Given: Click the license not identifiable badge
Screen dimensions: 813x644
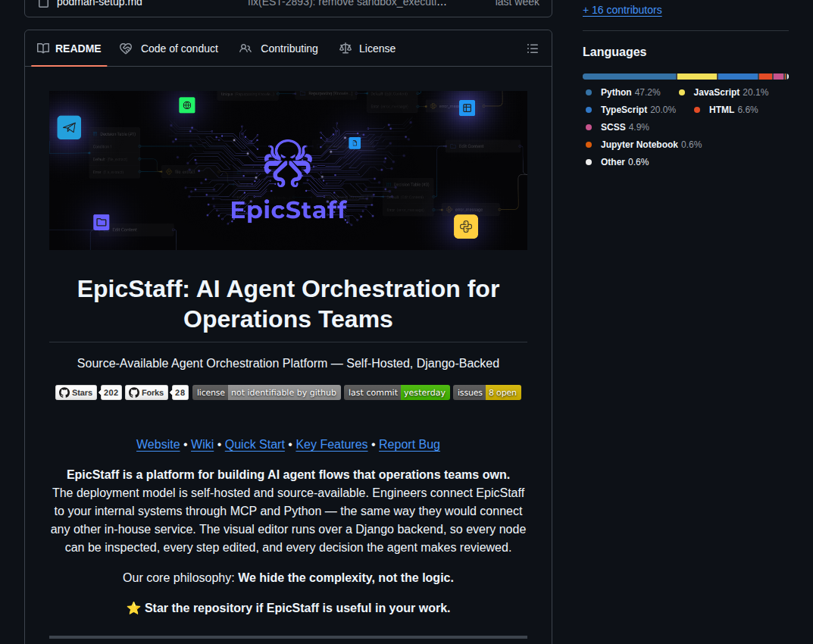Looking at the screenshot, I should (267, 392).
